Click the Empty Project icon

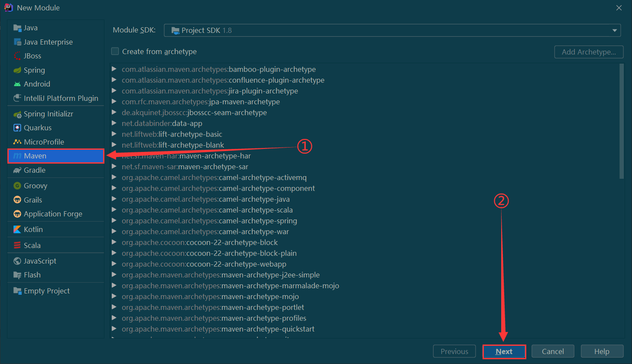17,291
